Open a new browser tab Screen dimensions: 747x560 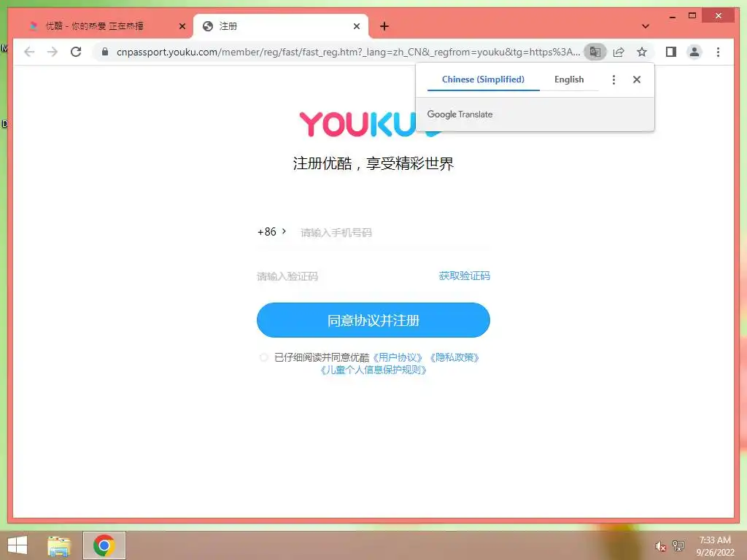pyautogui.click(x=384, y=26)
